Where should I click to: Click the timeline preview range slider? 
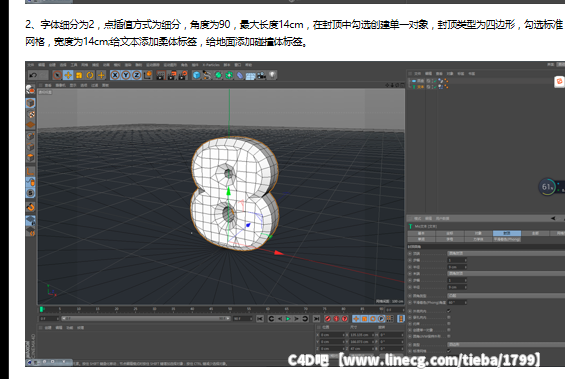146,319
